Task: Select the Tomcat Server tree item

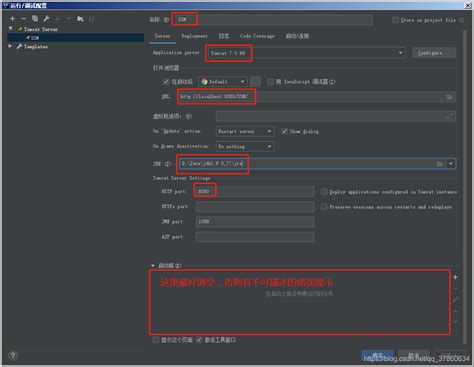Action: [x=40, y=29]
